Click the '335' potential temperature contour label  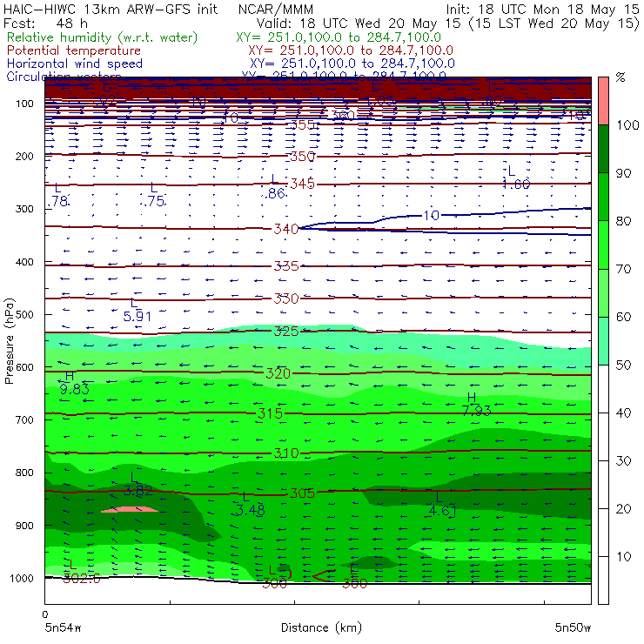pos(286,266)
